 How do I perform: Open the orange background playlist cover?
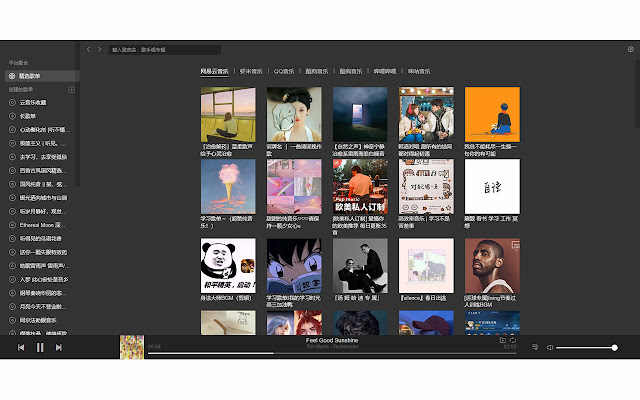tap(492, 114)
